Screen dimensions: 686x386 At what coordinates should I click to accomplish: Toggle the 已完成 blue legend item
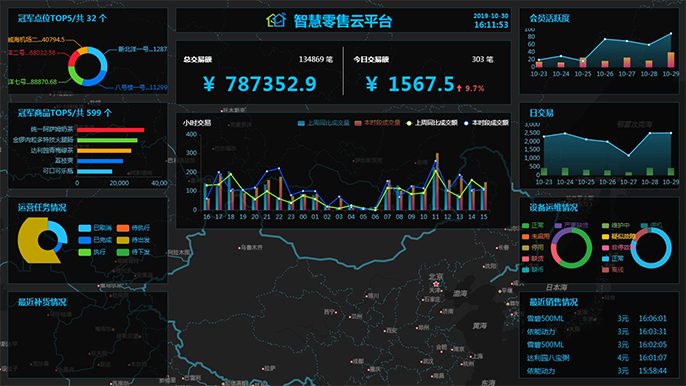pos(95,240)
